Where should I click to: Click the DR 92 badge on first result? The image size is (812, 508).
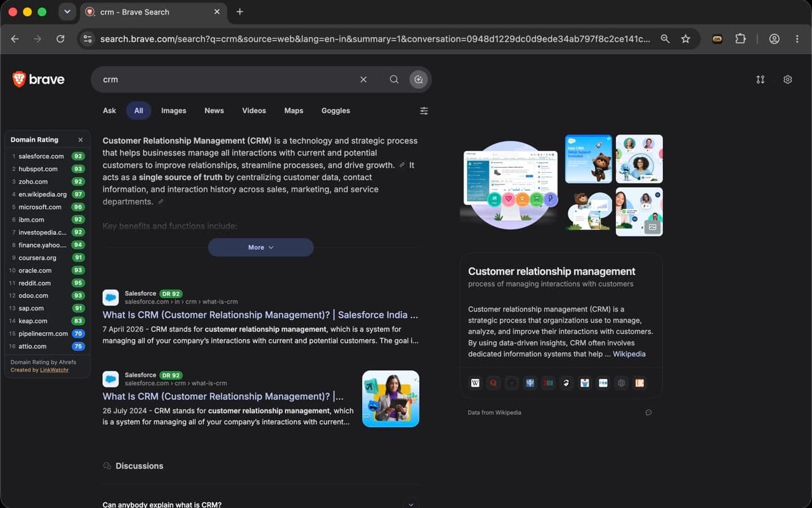(171, 294)
